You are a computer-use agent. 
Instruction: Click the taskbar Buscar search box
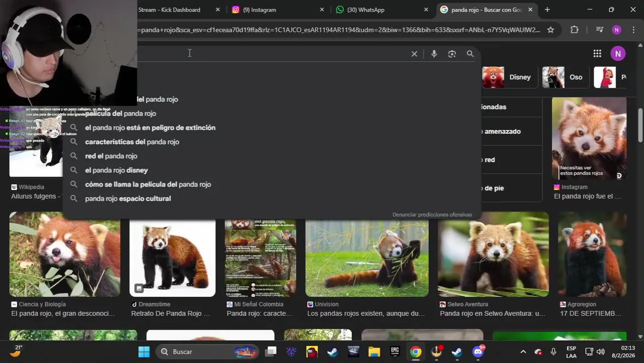(x=207, y=351)
